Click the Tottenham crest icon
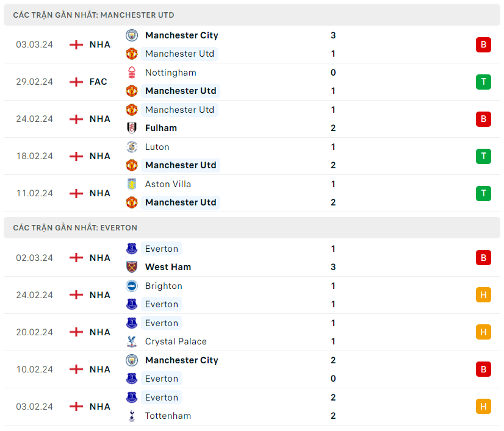Image resolution: width=504 pixels, height=431 pixels. coord(132,416)
